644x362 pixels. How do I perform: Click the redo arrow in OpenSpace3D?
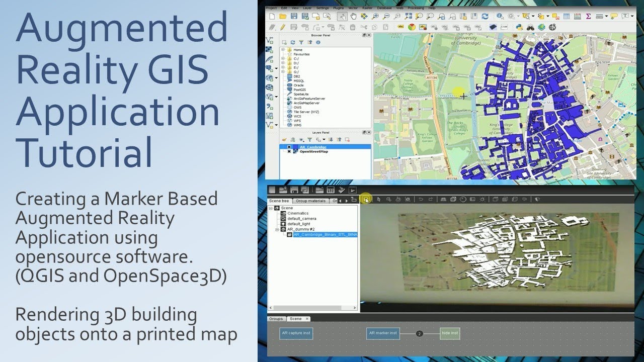coord(430,199)
